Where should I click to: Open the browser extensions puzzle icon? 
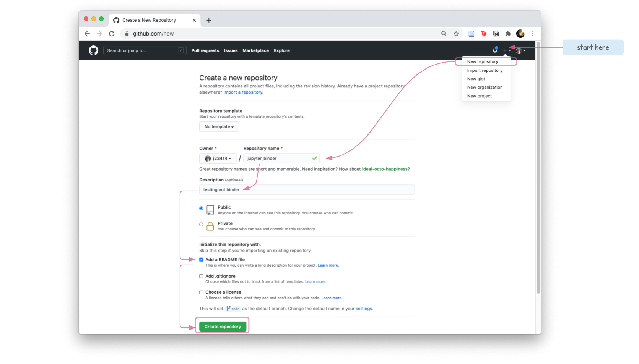[508, 34]
